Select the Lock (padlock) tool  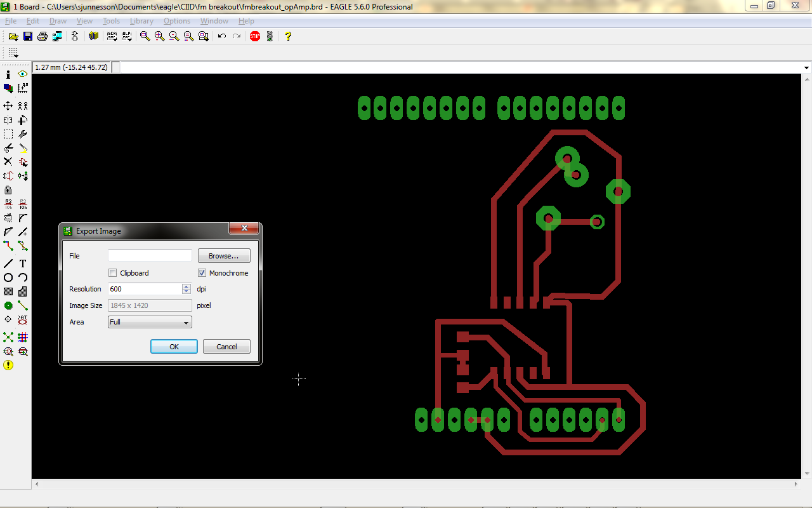[8, 190]
